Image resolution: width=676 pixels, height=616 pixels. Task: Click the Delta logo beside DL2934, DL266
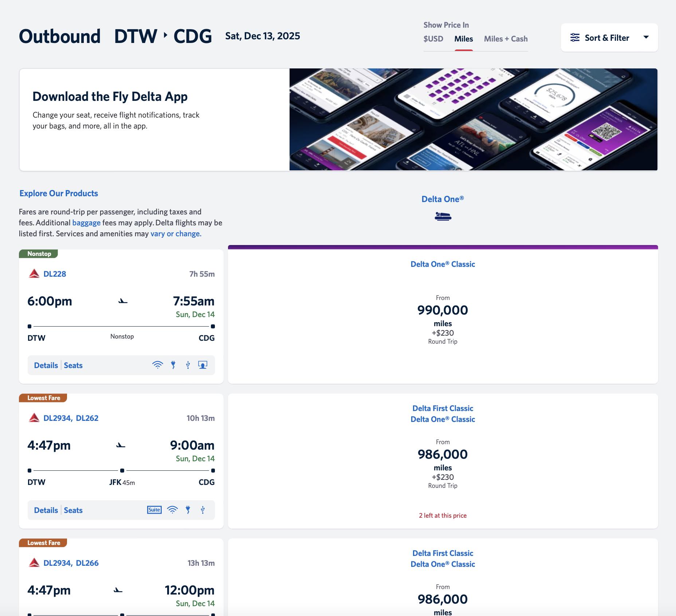(35, 562)
